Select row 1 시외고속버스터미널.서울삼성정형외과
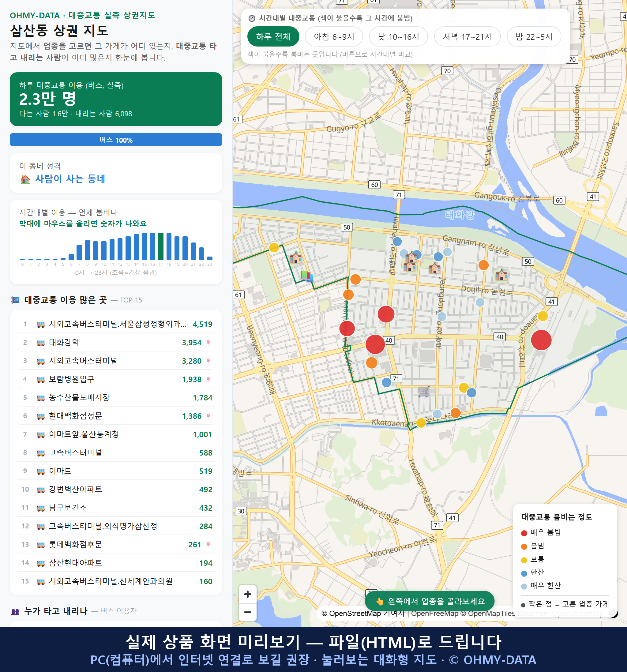The height and width of the screenshot is (672, 627). [x=116, y=324]
